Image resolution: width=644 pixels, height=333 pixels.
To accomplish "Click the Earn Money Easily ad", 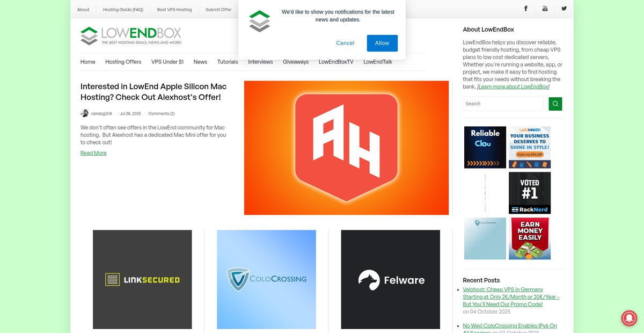I will (x=530, y=238).
